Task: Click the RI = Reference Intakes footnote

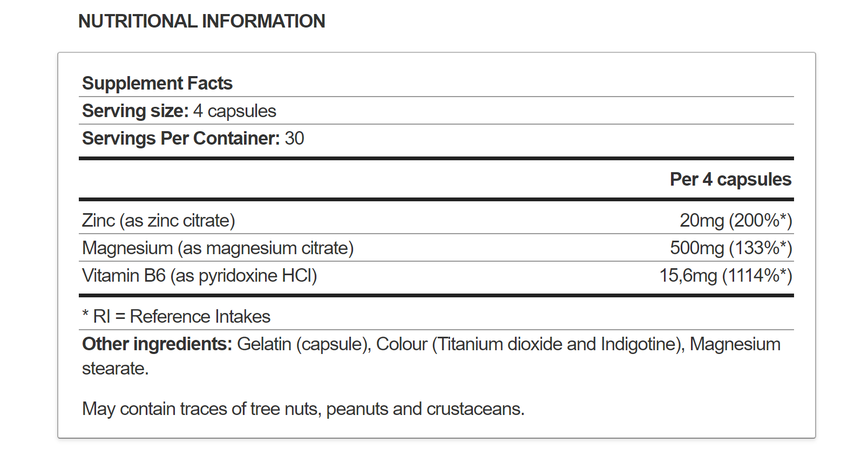Action: (176, 317)
